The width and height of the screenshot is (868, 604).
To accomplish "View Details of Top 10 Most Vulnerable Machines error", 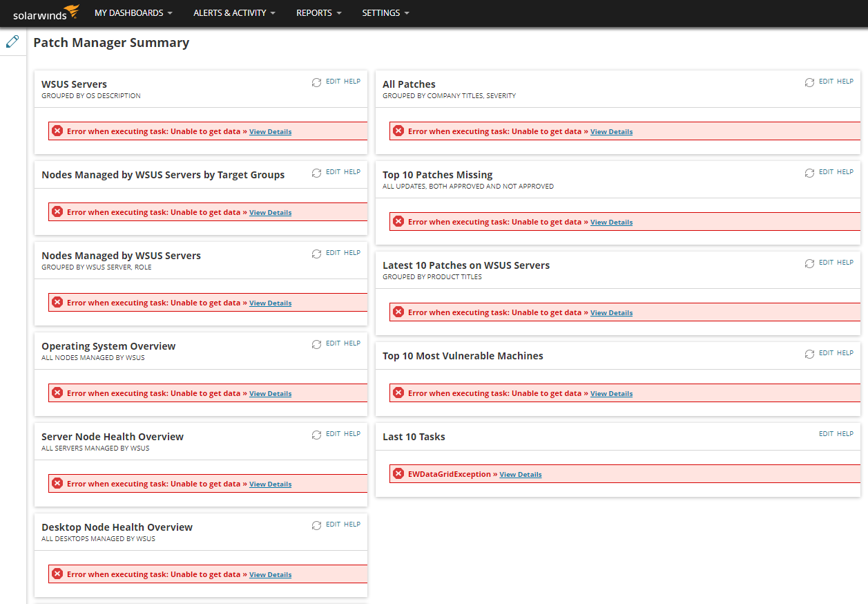I will 611,393.
